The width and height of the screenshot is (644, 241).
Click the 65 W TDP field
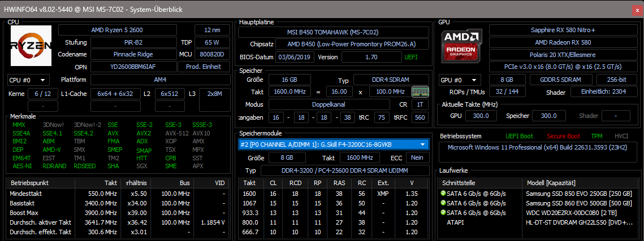click(x=213, y=42)
